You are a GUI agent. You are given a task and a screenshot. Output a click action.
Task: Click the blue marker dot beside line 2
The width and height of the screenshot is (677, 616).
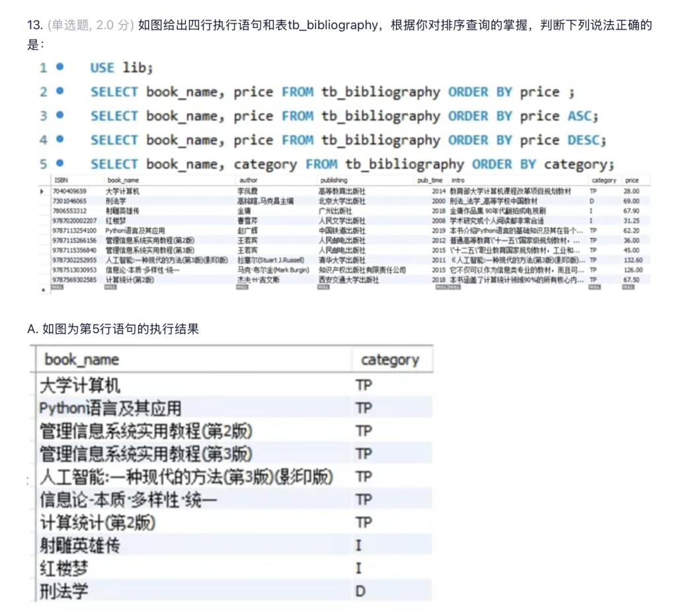point(60,91)
